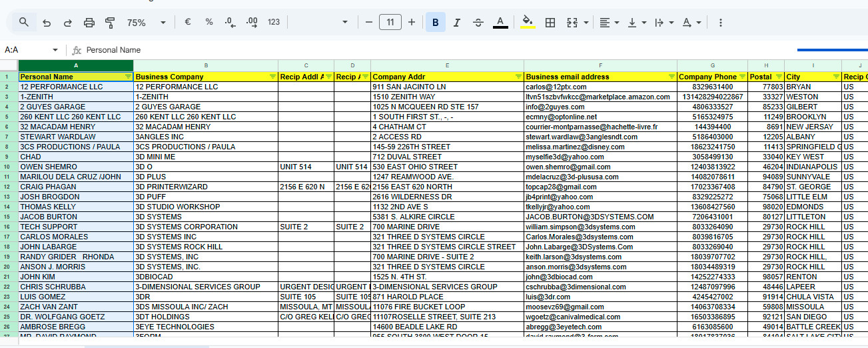Redo the last action
Viewport: 868px width, 348px height.
pyautogui.click(x=67, y=23)
